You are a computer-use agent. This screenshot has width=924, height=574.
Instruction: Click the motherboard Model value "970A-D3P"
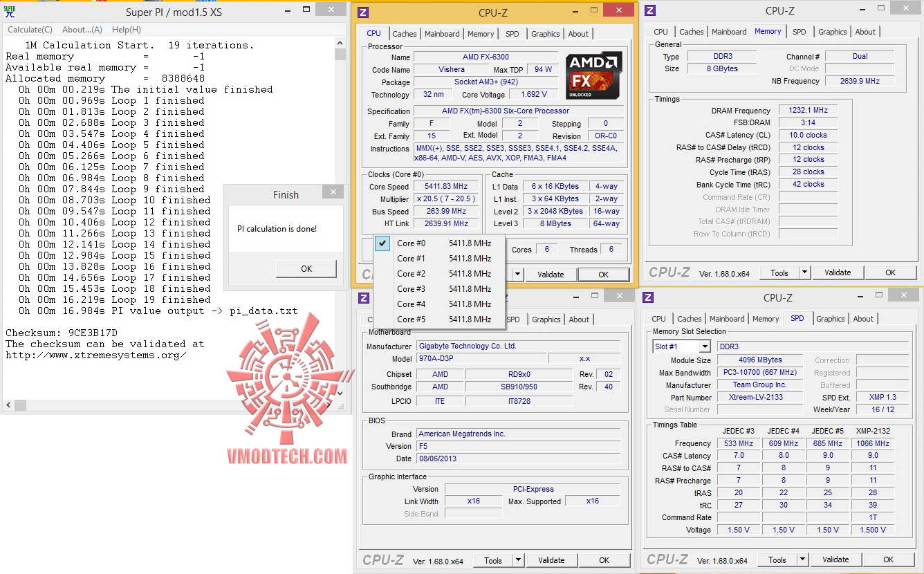coord(481,358)
